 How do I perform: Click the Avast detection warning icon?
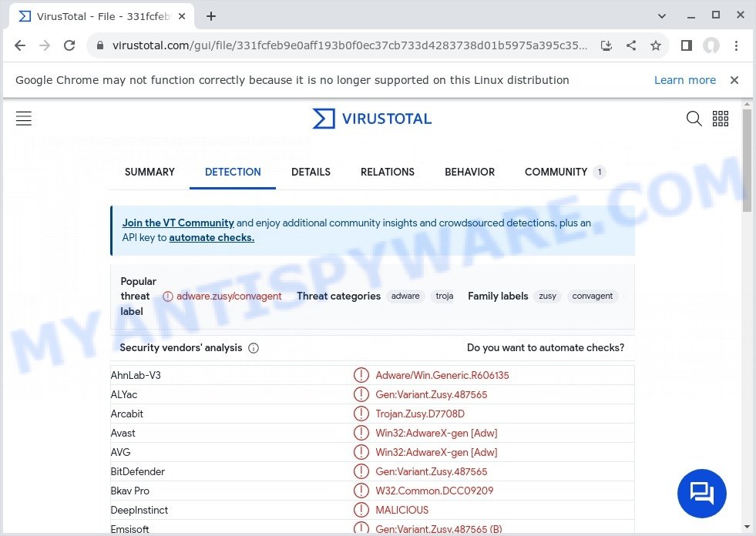point(361,433)
